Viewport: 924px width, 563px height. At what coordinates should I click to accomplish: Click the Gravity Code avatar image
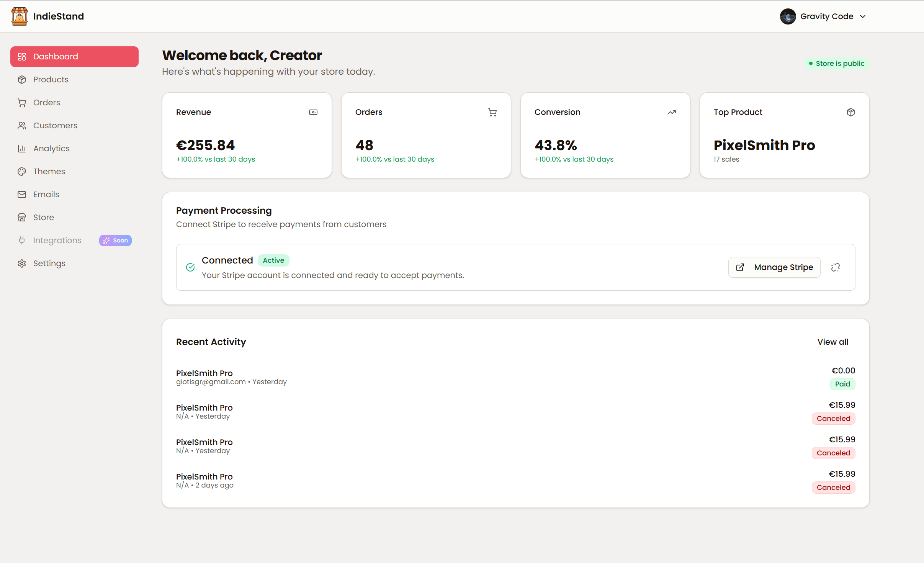pos(788,16)
